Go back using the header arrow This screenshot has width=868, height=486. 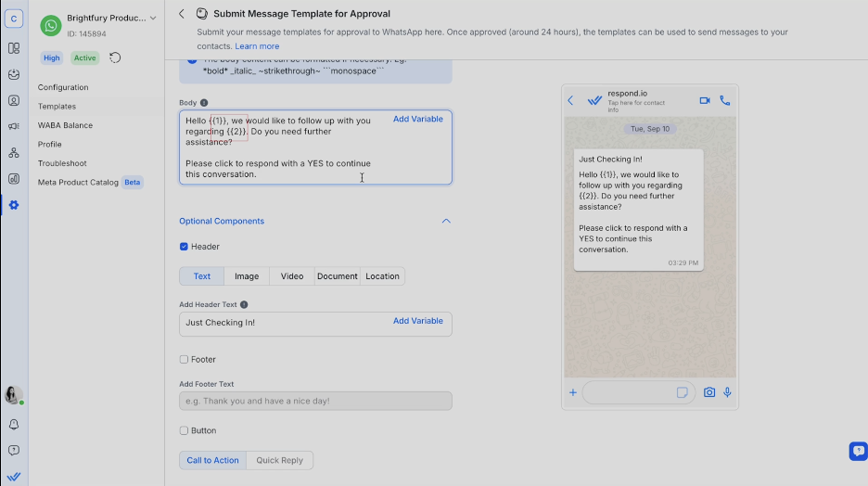point(182,14)
